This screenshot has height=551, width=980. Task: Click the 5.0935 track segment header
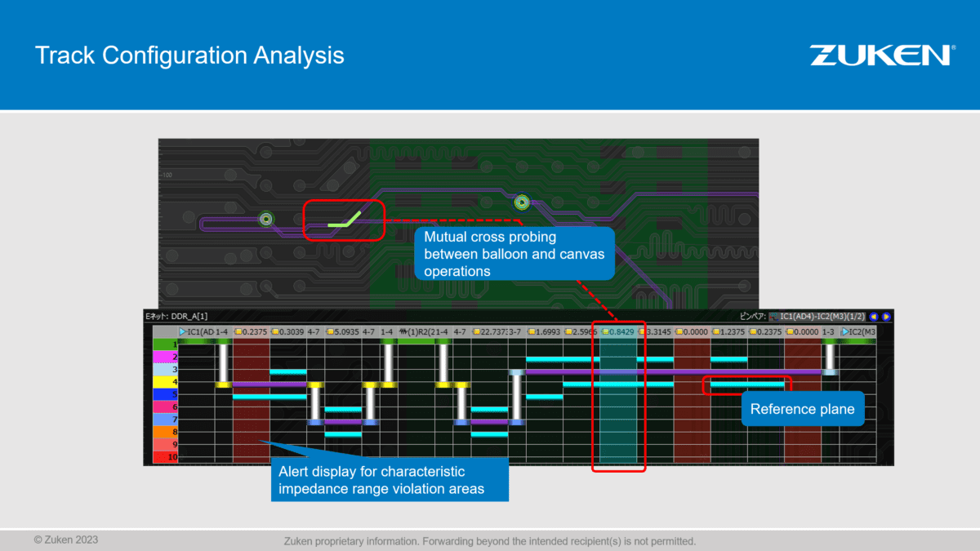[343, 332]
